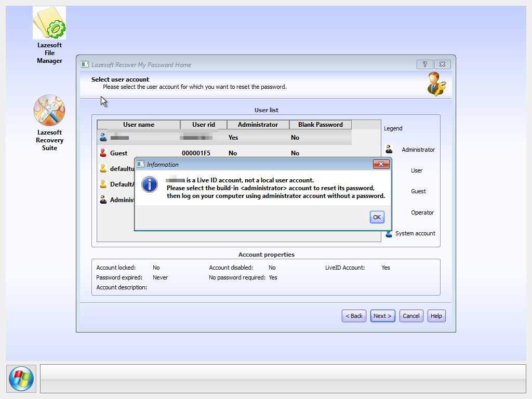
Task: Select the DefaultA... account row
Action: [116, 184]
